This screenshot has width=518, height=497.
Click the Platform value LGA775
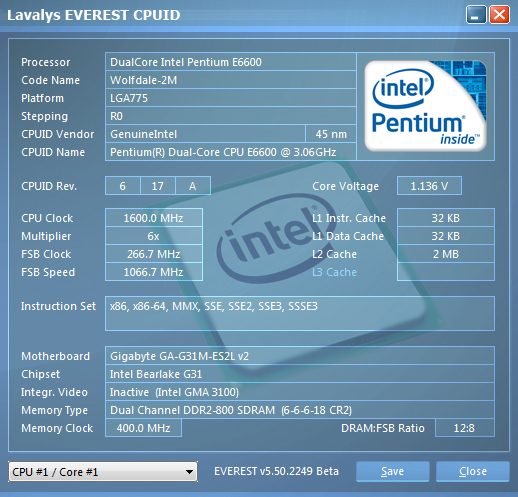[x=231, y=98]
